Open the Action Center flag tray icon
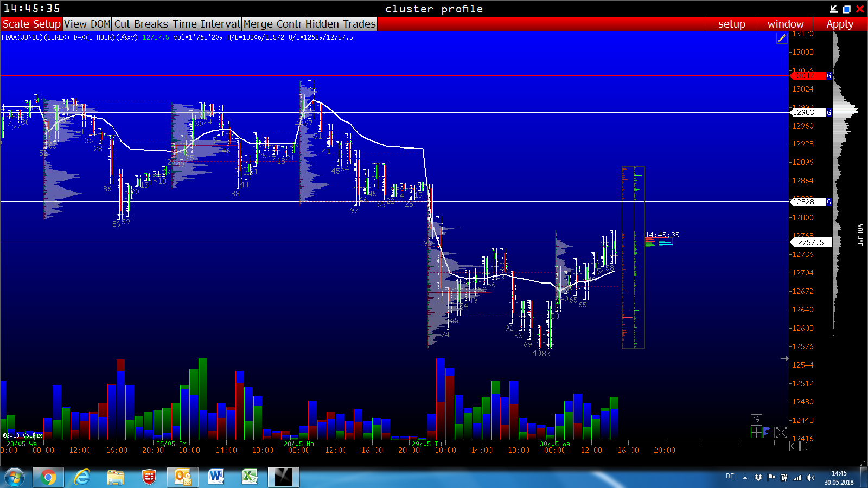This screenshot has width=868, height=488. pos(771,478)
